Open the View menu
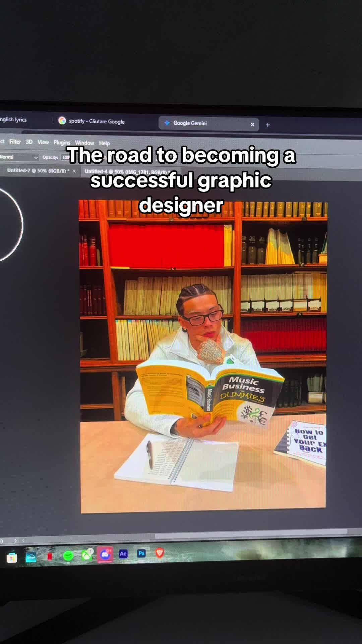Image resolution: width=362 pixels, height=644 pixels. coord(43,142)
